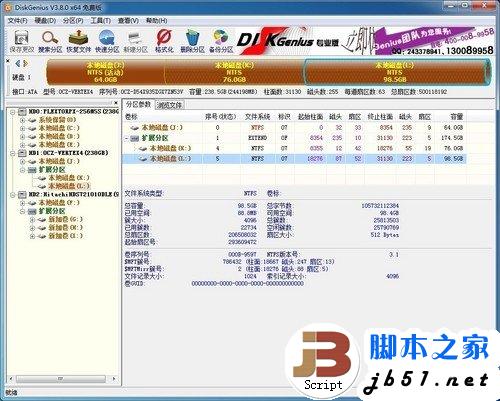Screen dimensions: 500x401
Task: Select 新加卷(H:) in the tree
Action: coord(66,228)
